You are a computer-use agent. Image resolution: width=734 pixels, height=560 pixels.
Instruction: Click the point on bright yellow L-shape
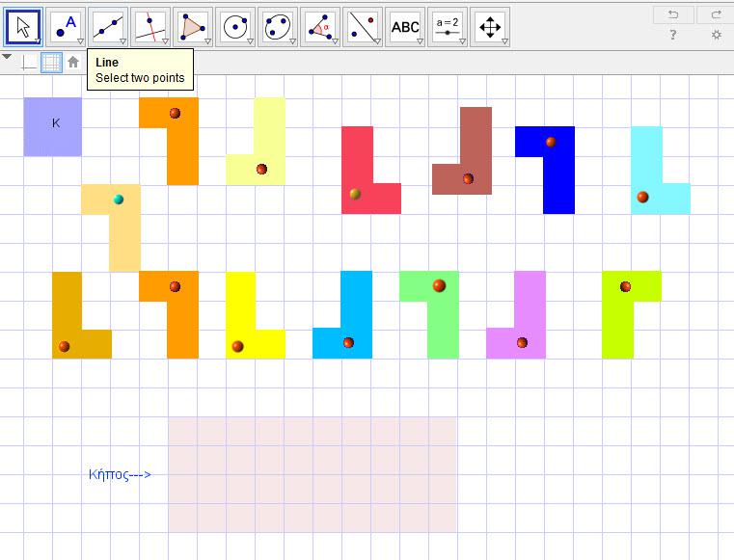pos(237,346)
